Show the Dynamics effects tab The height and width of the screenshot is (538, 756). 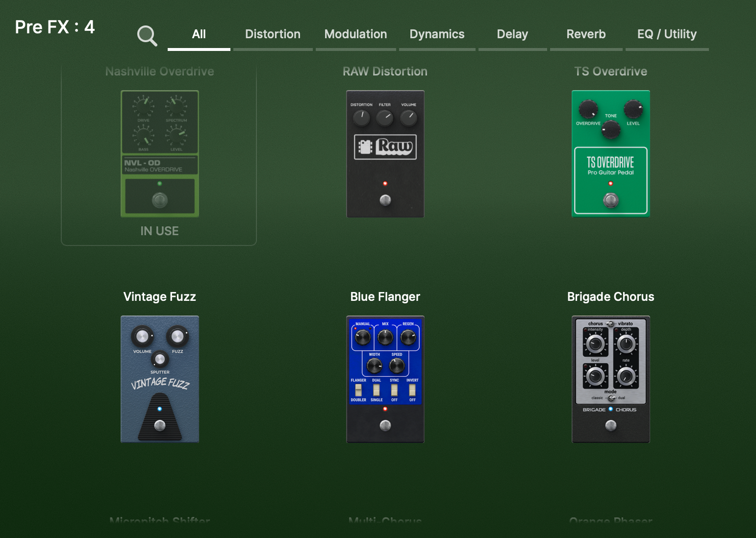tap(437, 34)
